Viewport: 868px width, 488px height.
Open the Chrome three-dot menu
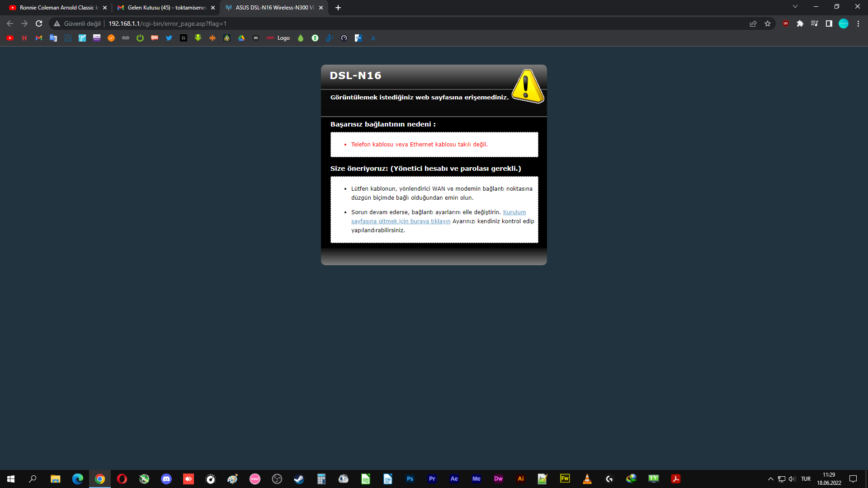[858, 23]
